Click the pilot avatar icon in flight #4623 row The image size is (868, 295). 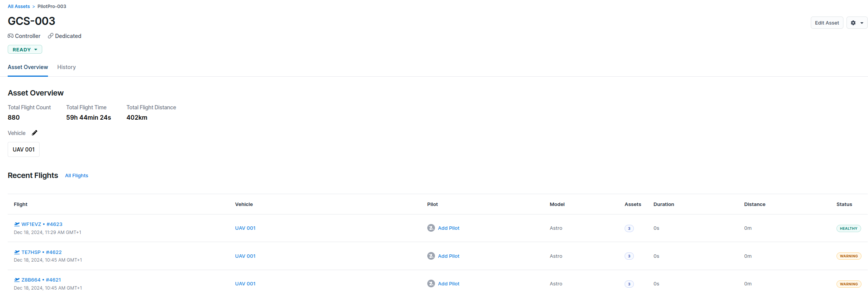(x=431, y=228)
